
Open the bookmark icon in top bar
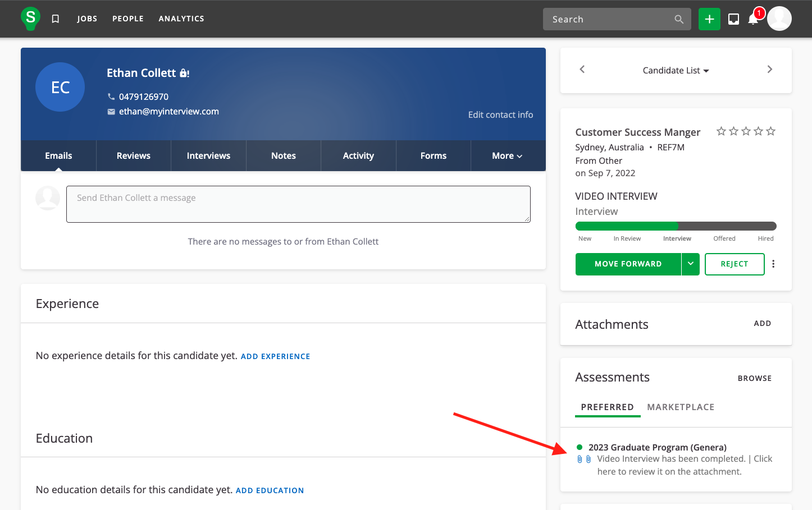click(x=55, y=19)
